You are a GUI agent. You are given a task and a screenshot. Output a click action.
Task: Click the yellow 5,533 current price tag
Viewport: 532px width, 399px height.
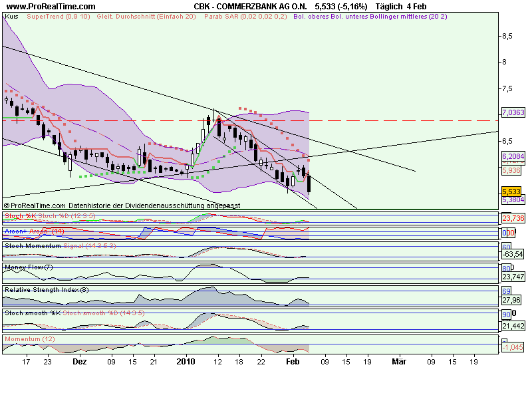pos(511,192)
